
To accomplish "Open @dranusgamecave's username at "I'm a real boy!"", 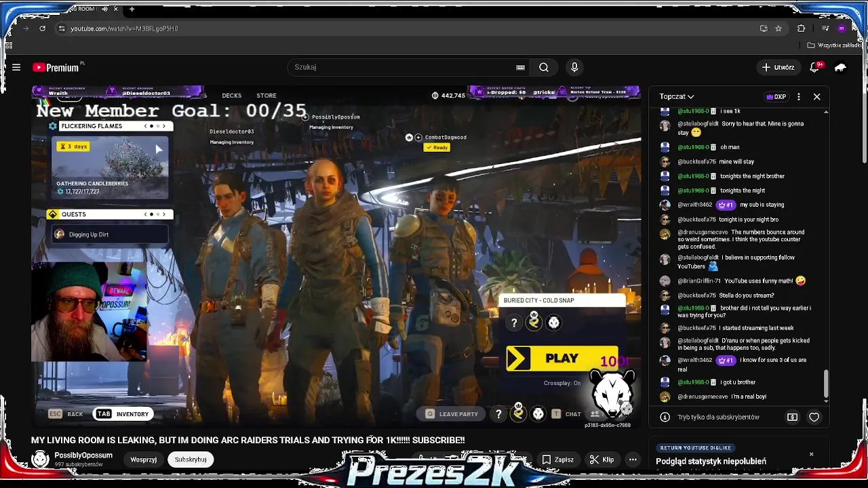I will pos(703,396).
